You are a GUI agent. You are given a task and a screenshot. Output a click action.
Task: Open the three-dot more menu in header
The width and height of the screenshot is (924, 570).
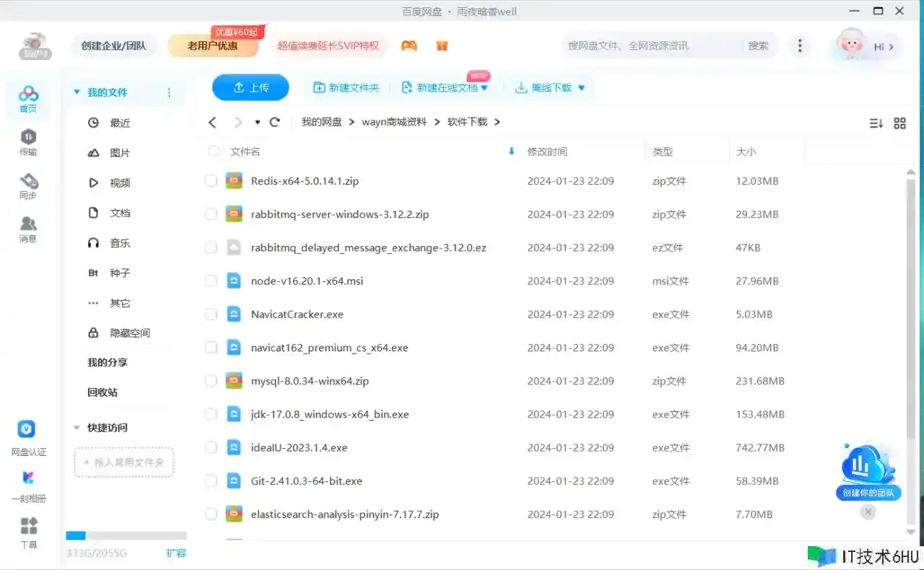point(800,45)
